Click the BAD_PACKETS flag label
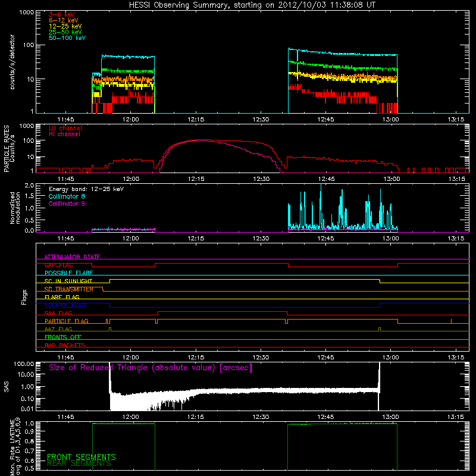476x476 pixels. pyautogui.click(x=65, y=346)
